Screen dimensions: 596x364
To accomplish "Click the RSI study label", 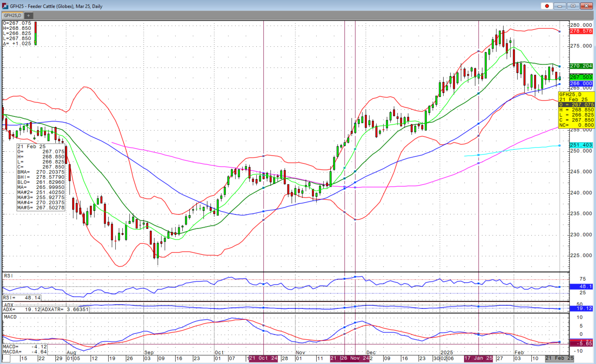I will coord(8,276).
